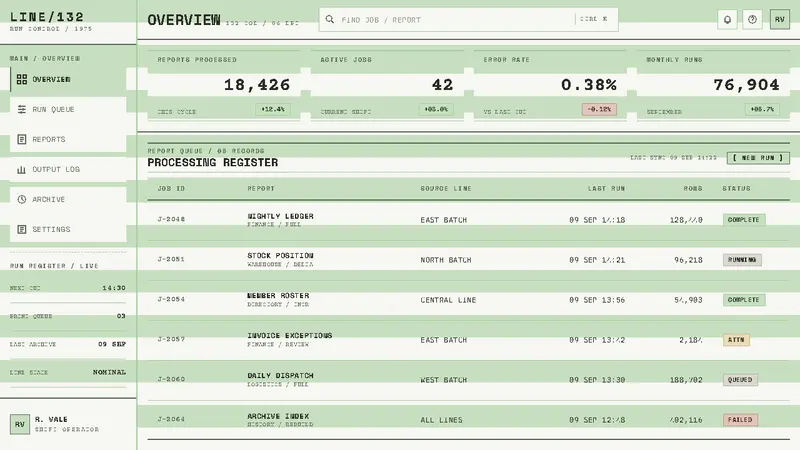Click the Archive clock icon
Viewport: 800px width, 450px height.
pyautogui.click(x=21, y=199)
